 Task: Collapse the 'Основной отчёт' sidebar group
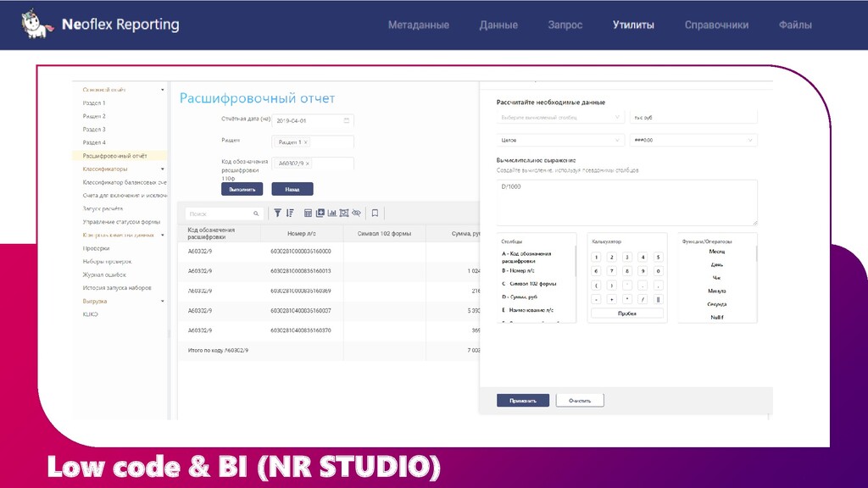pyautogui.click(x=162, y=90)
